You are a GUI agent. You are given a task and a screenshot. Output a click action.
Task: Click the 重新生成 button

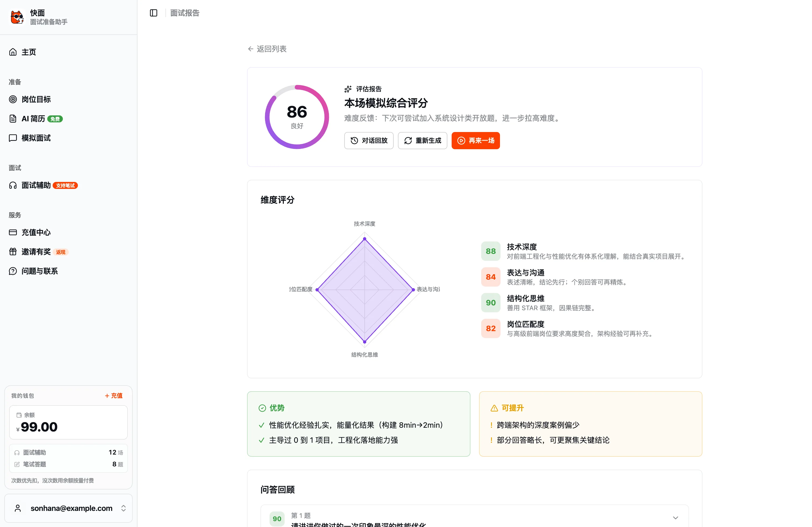(x=422, y=140)
